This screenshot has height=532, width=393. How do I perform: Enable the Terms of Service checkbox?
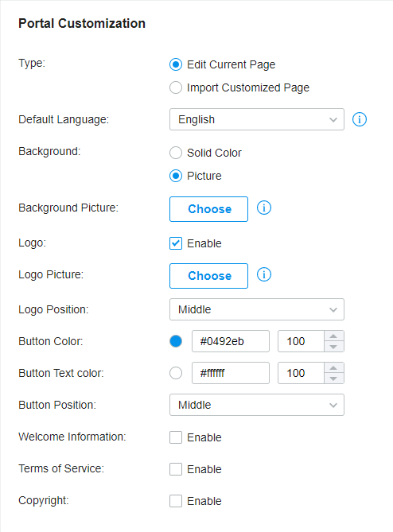click(176, 469)
